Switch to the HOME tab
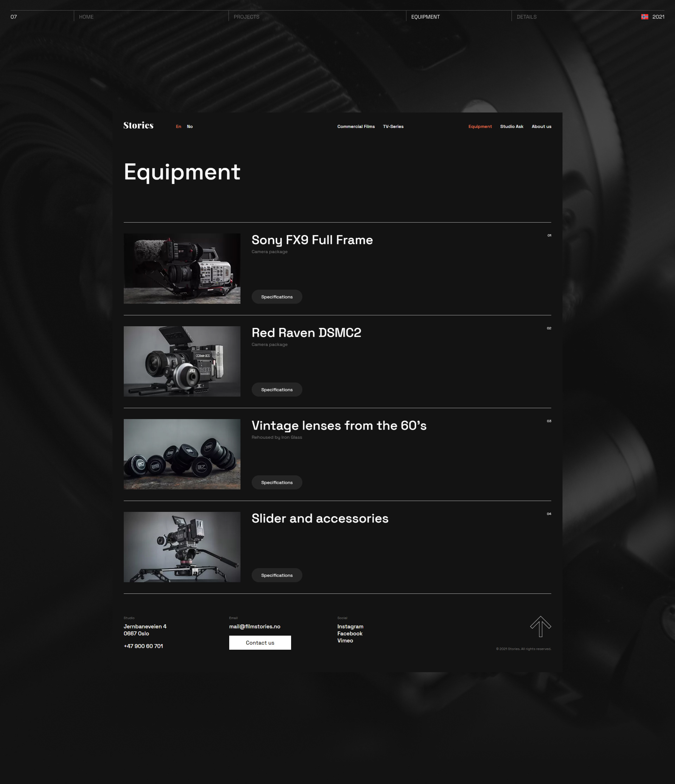Viewport: 675px width, 784px height. pos(86,17)
